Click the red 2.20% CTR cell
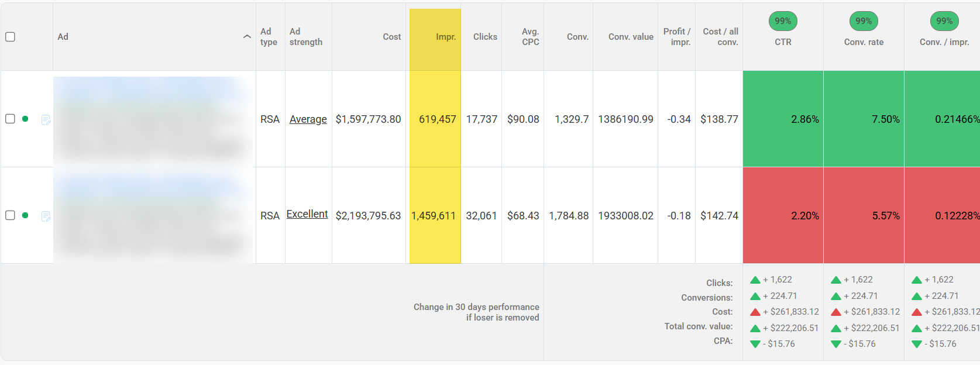Image resolution: width=980 pixels, height=365 pixels. tap(783, 215)
